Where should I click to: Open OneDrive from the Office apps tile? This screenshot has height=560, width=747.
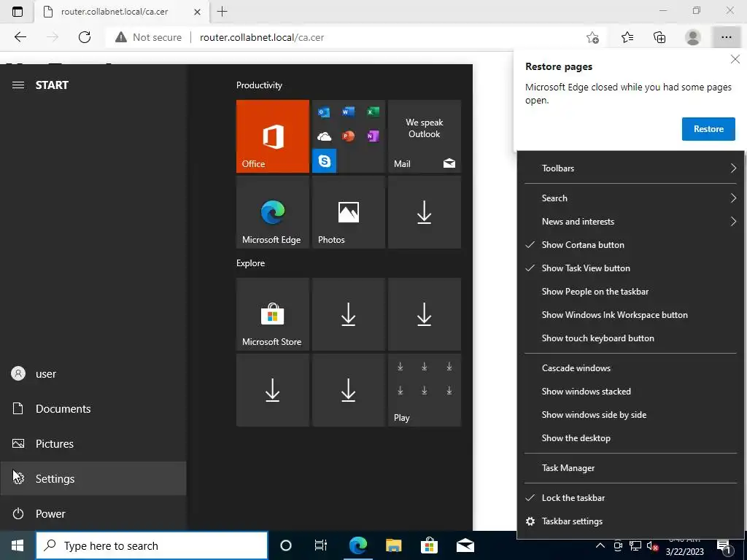324,136
